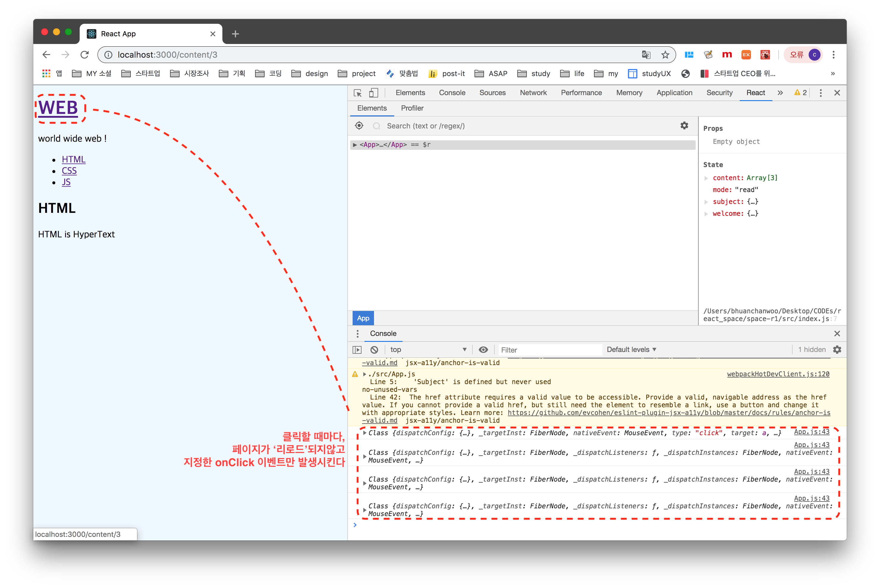Click the CSS link in list
Screen dimensions: 880x588
pos(69,171)
